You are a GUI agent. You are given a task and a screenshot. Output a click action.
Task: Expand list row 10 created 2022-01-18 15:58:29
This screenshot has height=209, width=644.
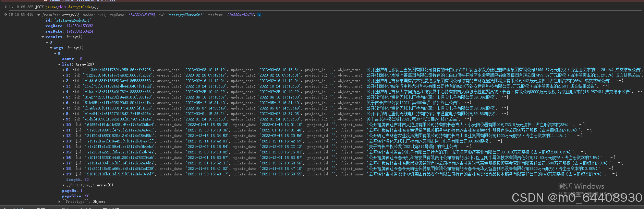(63, 125)
